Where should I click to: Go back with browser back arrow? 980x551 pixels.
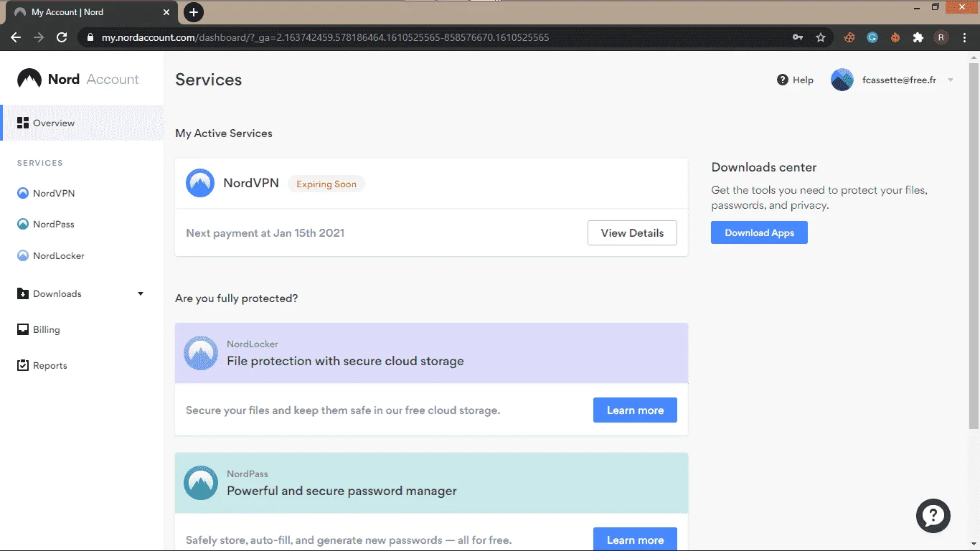point(16,37)
